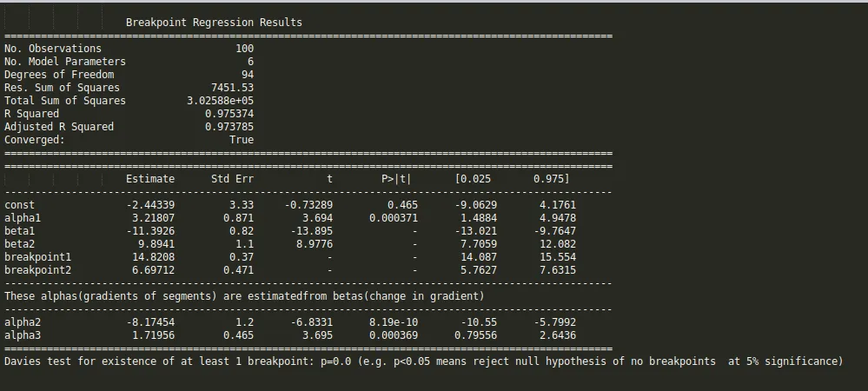Click the alpha3 row label

[x=23, y=335]
